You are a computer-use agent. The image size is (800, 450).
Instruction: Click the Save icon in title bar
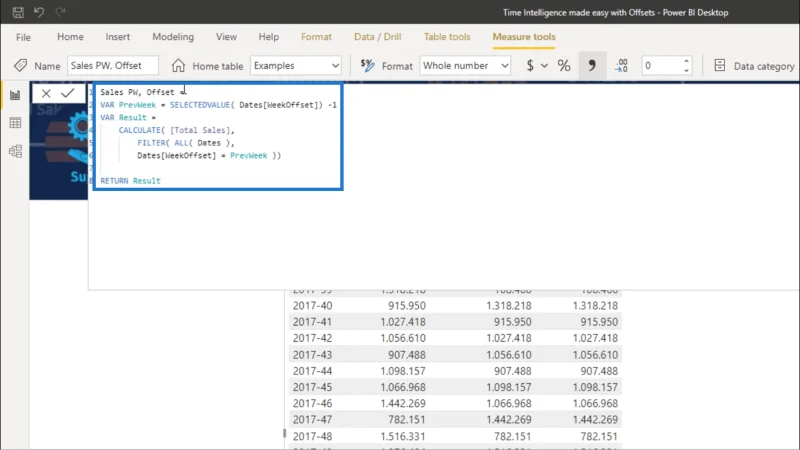pyautogui.click(x=18, y=12)
